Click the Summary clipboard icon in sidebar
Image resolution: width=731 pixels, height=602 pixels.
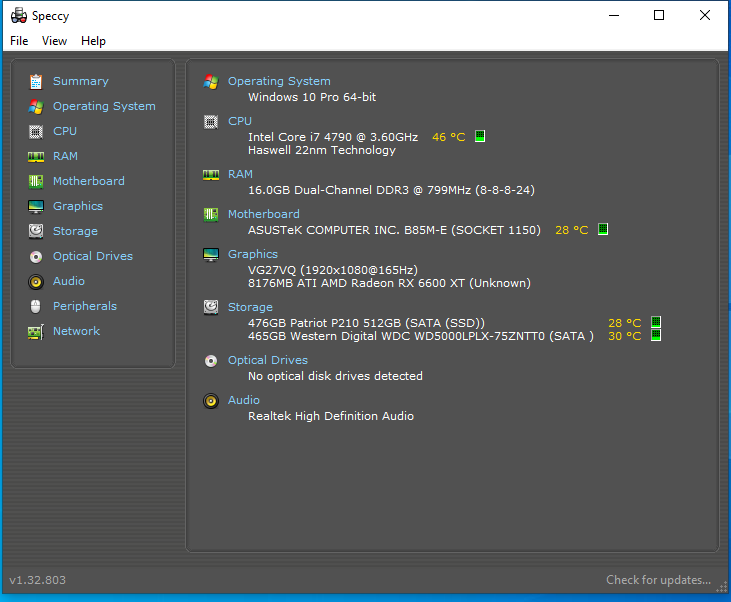click(36, 82)
